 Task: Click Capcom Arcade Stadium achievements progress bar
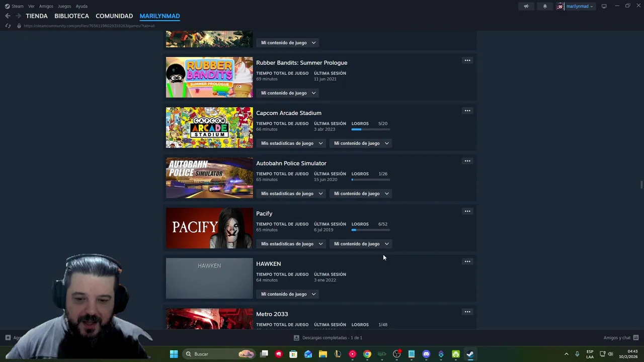point(371,130)
